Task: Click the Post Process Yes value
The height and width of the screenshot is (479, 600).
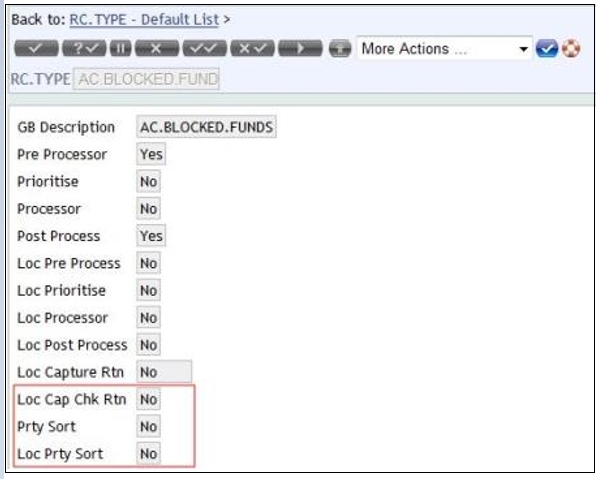Action: pyautogui.click(x=151, y=236)
